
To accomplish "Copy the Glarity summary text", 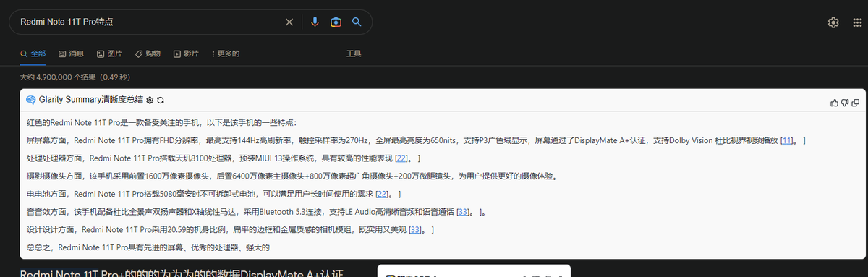I will (856, 103).
